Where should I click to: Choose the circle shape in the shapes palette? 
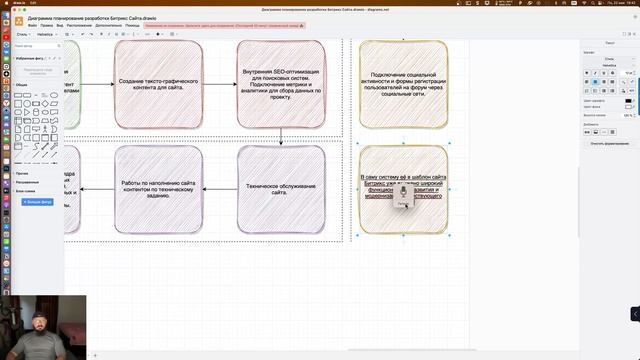(x=27, y=104)
